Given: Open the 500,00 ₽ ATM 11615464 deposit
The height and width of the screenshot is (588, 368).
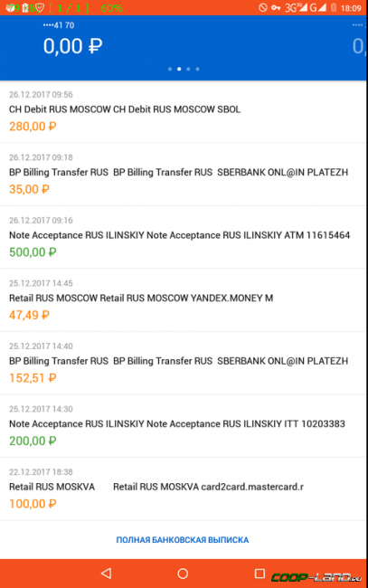Looking at the screenshot, I should [x=184, y=237].
